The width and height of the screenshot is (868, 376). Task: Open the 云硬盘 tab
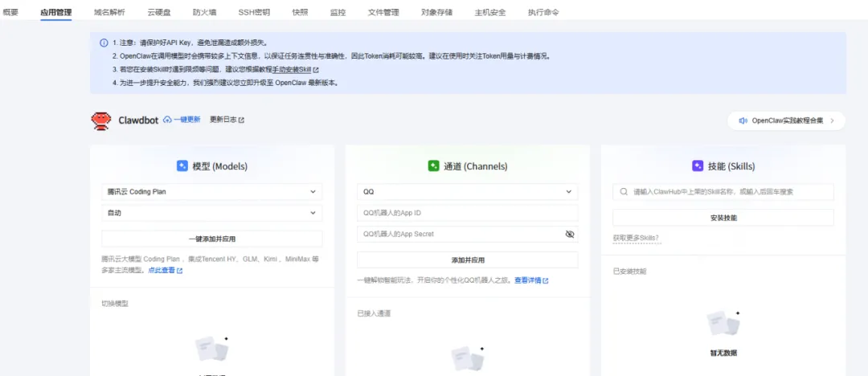[x=159, y=12]
